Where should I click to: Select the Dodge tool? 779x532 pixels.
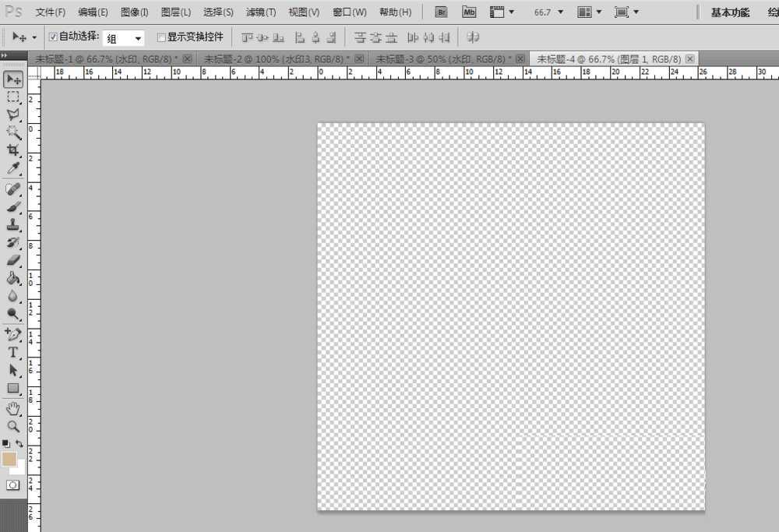pyautogui.click(x=13, y=313)
